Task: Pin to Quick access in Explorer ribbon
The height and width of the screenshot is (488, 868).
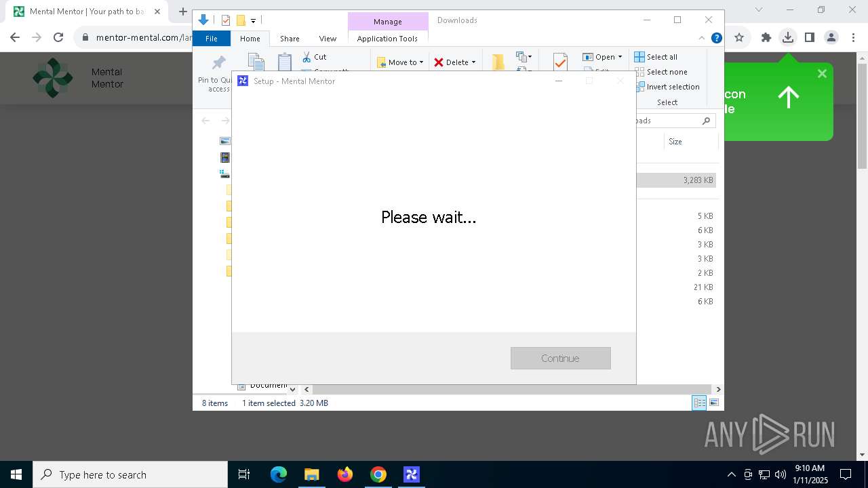Action: point(218,73)
